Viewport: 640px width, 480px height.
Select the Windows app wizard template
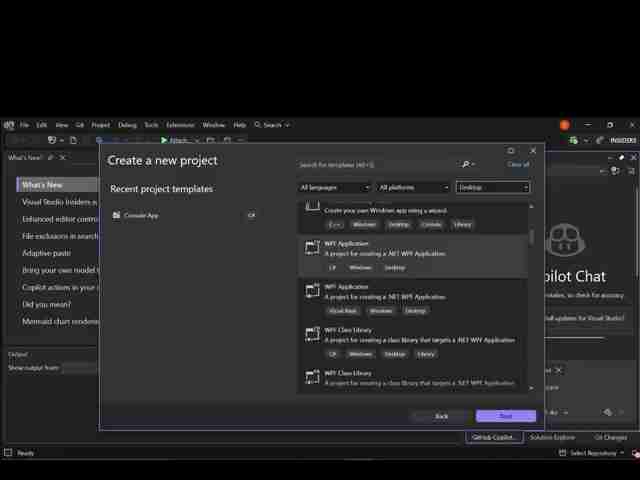click(x=412, y=217)
